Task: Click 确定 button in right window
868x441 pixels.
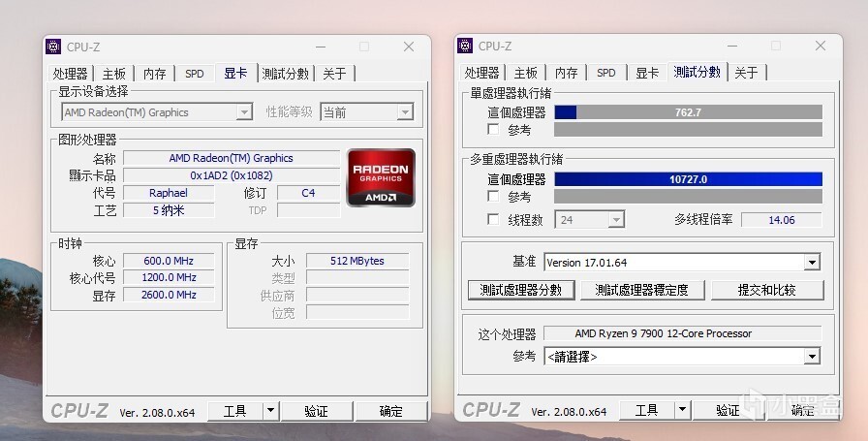Action: coord(803,410)
